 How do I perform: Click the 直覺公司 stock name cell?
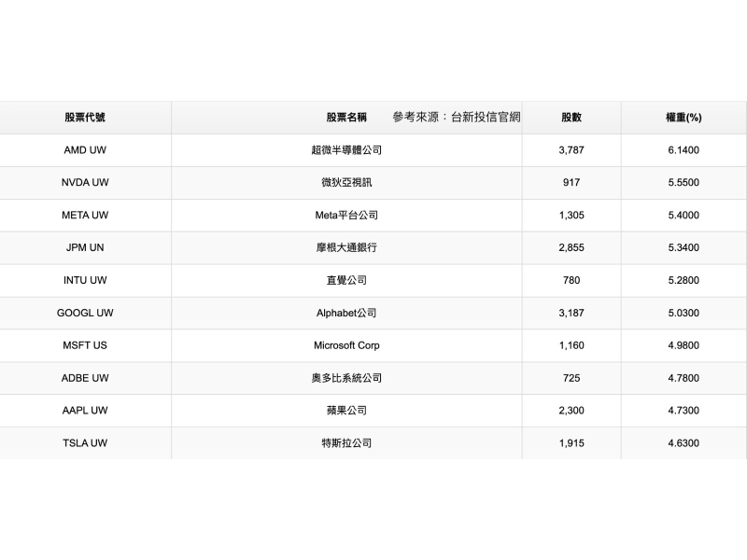pyautogui.click(x=346, y=280)
